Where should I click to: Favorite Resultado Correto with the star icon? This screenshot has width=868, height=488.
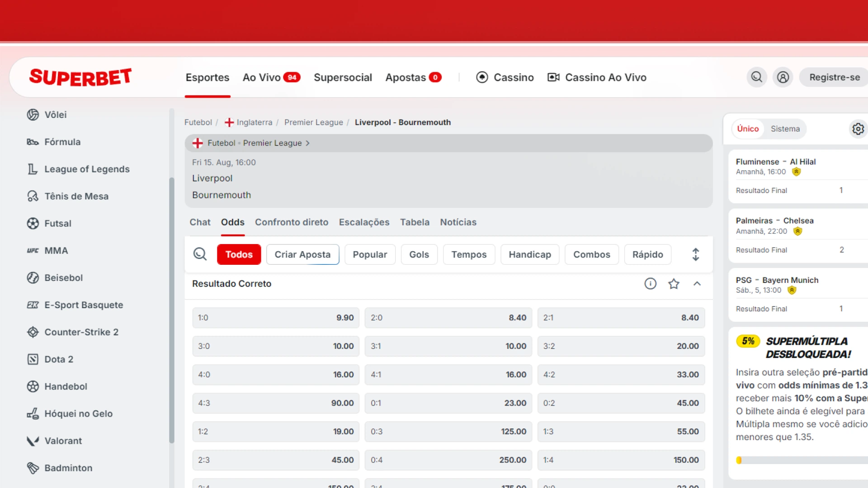(674, 284)
